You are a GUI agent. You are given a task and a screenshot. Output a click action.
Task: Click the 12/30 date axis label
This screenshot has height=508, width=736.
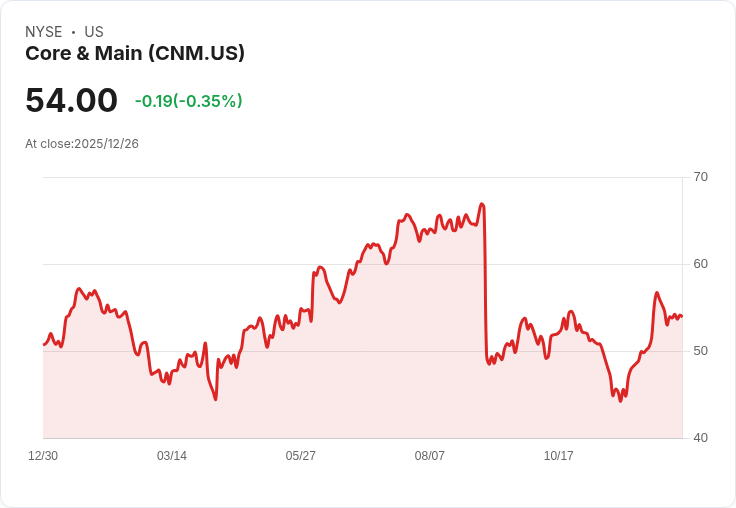43,456
